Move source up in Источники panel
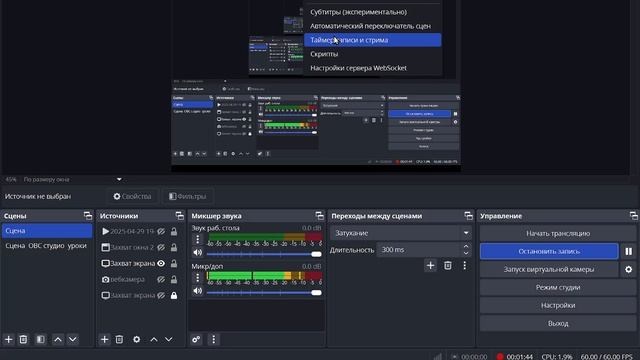The width and height of the screenshot is (640, 360). click(x=154, y=339)
